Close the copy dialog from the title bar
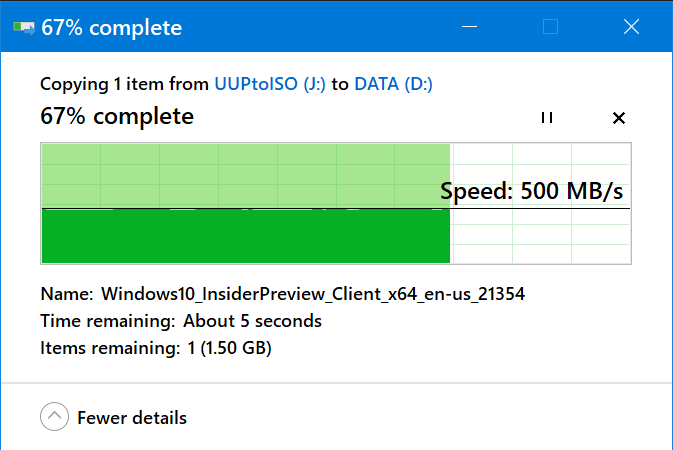The width and height of the screenshot is (673, 450). pos(631,27)
